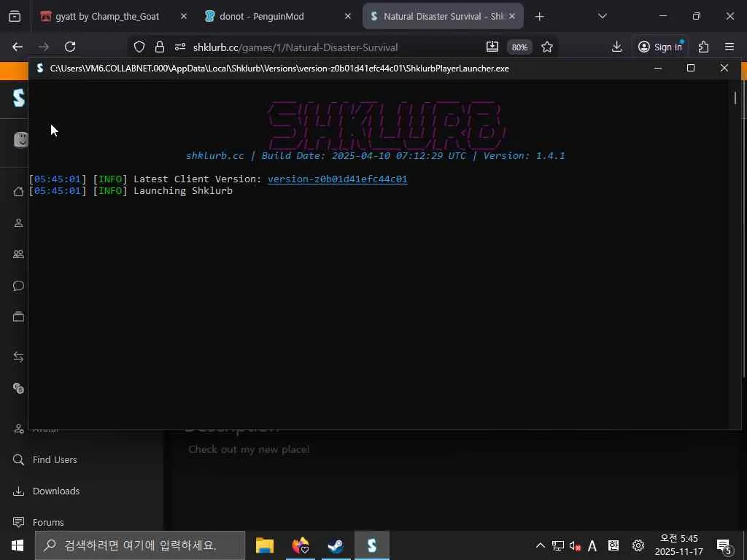This screenshot has width=747, height=560.
Task: Switch to the donot - PenguinMod tab
Action: [x=278, y=16]
